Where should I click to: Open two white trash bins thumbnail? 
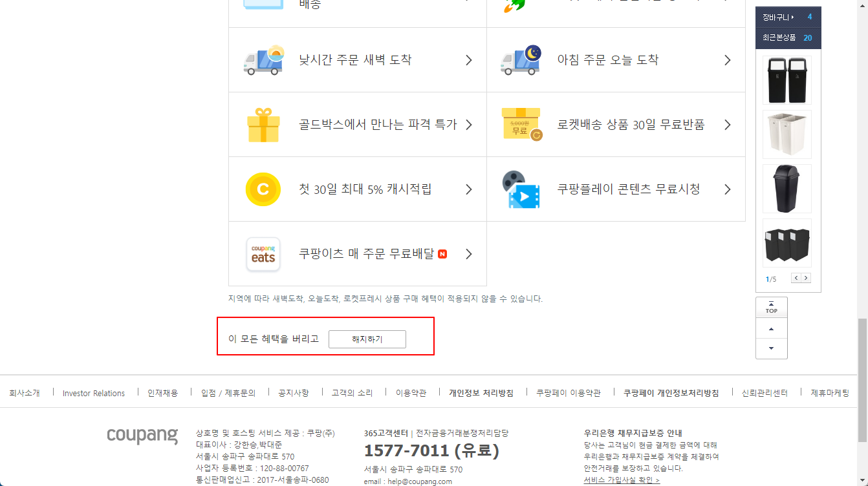tap(787, 134)
